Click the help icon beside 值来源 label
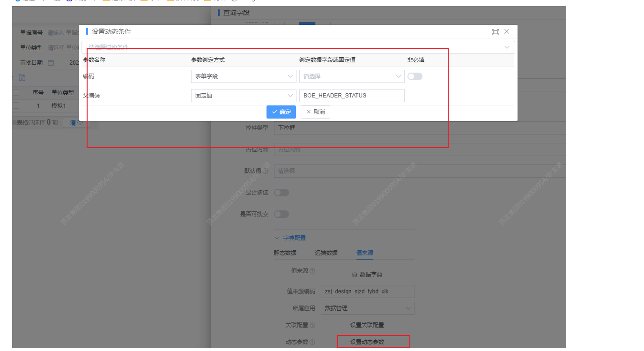This screenshot has height=351, width=644. [x=312, y=271]
